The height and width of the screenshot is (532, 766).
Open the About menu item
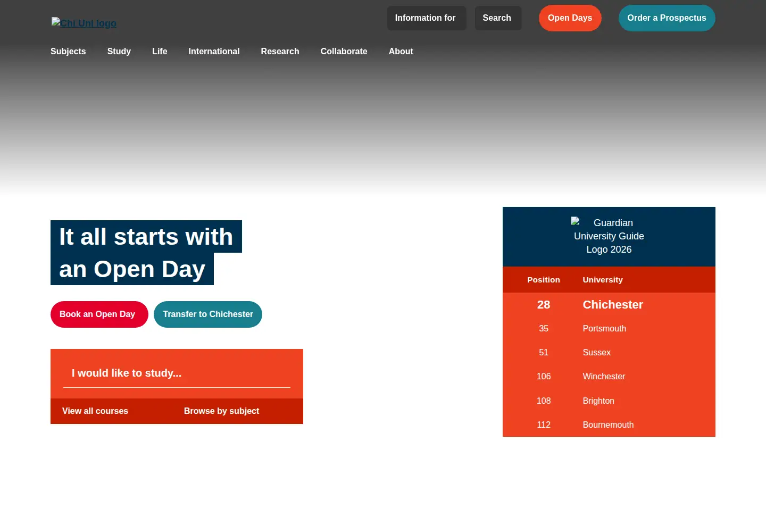(x=401, y=52)
